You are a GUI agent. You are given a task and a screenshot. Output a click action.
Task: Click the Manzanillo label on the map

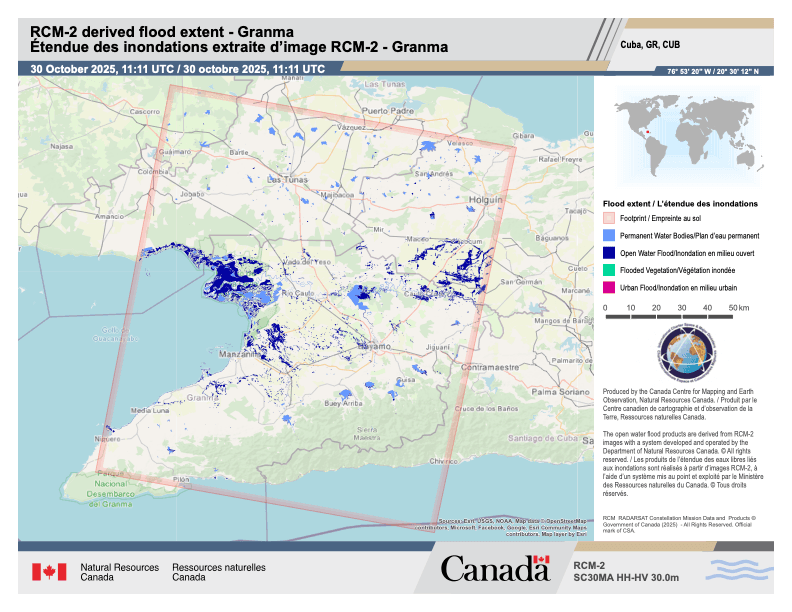click(241, 355)
